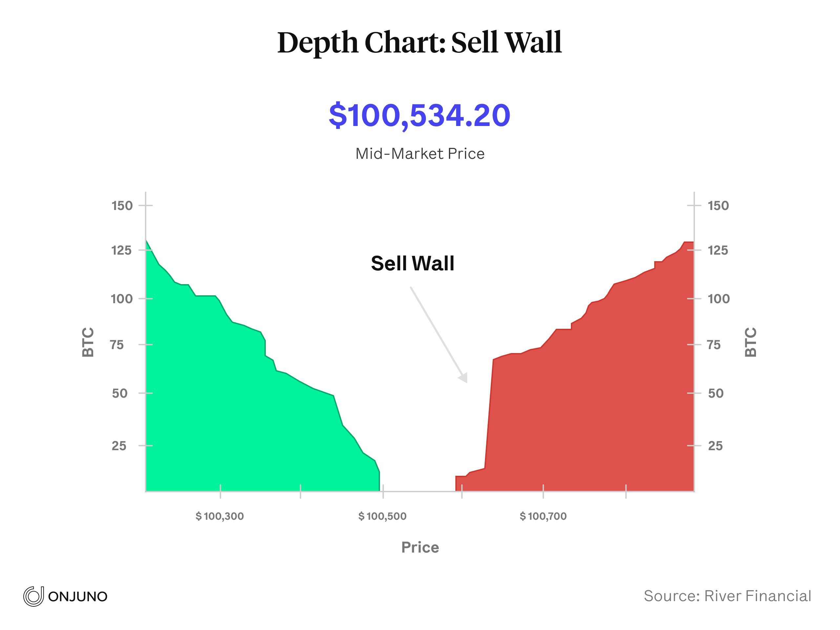
Task: Click the BTC label on the left axis
Action: click(88, 342)
